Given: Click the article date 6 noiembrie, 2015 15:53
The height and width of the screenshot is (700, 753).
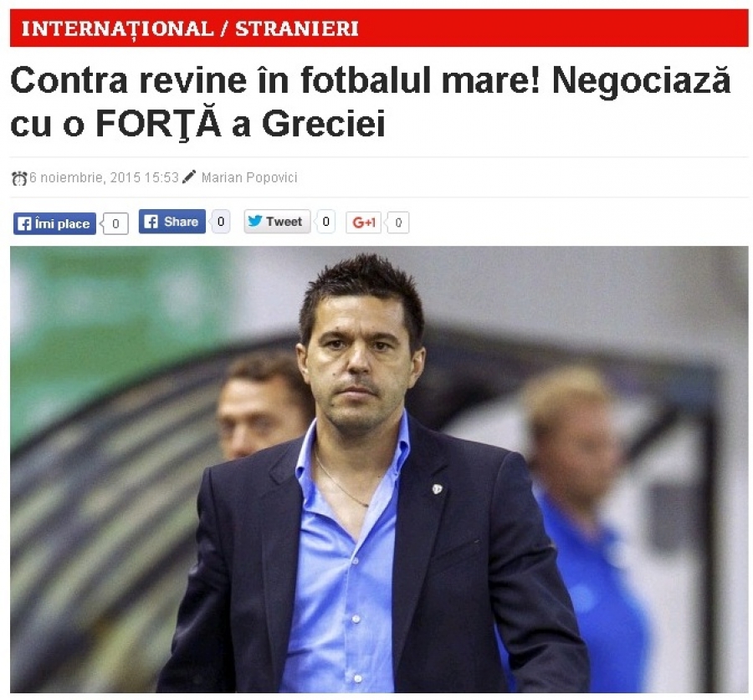Looking at the screenshot, I should 105,177.
